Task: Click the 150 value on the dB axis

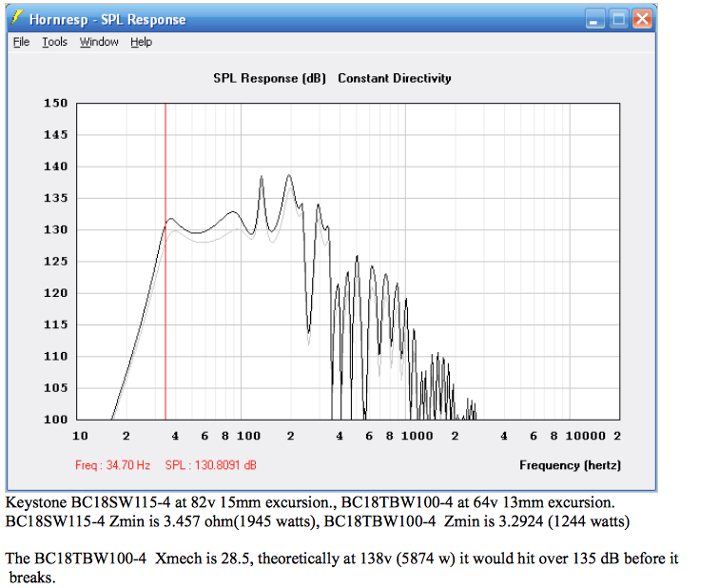Action: pos(55,103)
